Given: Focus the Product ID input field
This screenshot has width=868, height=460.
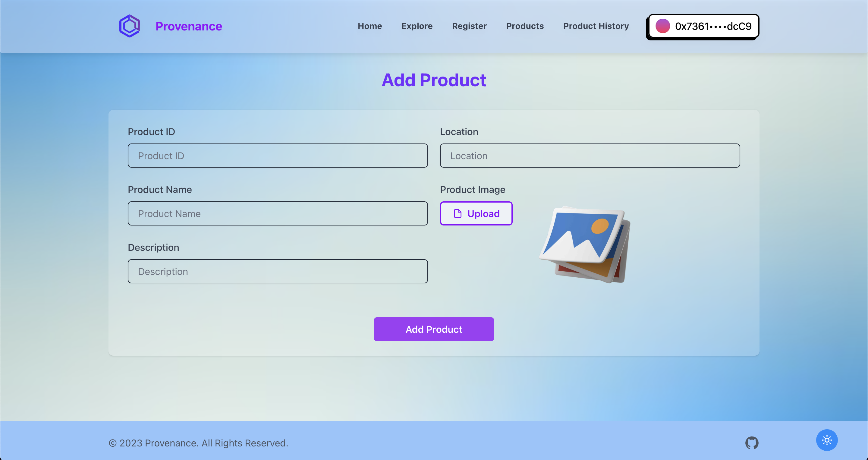Looking at the screenshot, I should coord(278,156).
